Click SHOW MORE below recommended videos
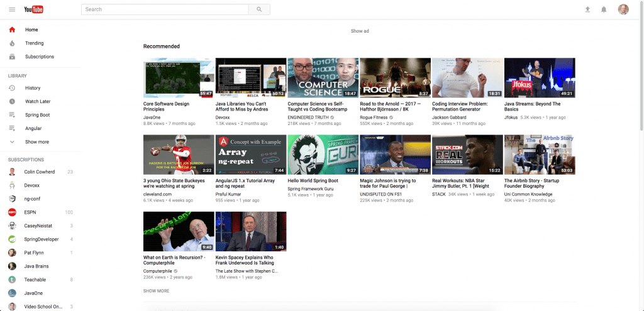 pyautogui.click(x=156, y=291)
